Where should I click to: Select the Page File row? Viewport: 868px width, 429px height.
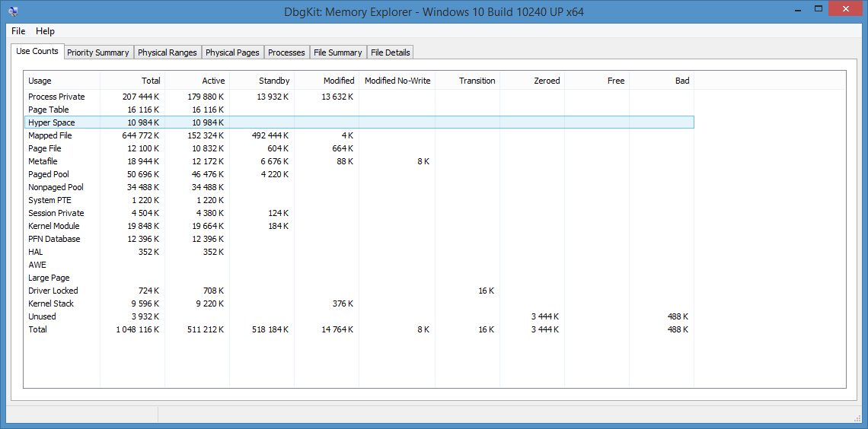(359, 148)
